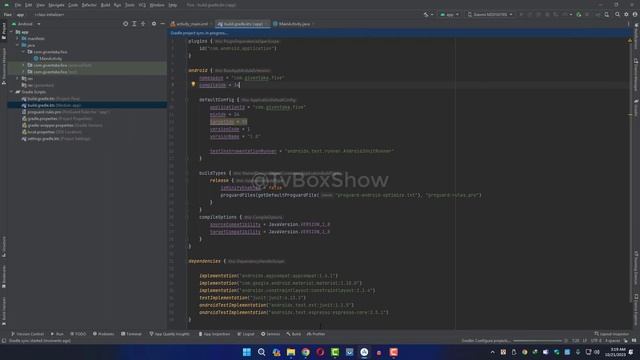Viewport: 640px width, 360px height.
Task: Open App Quality Insights tool window
Action: pyautogui.click(x=169, y=334)
